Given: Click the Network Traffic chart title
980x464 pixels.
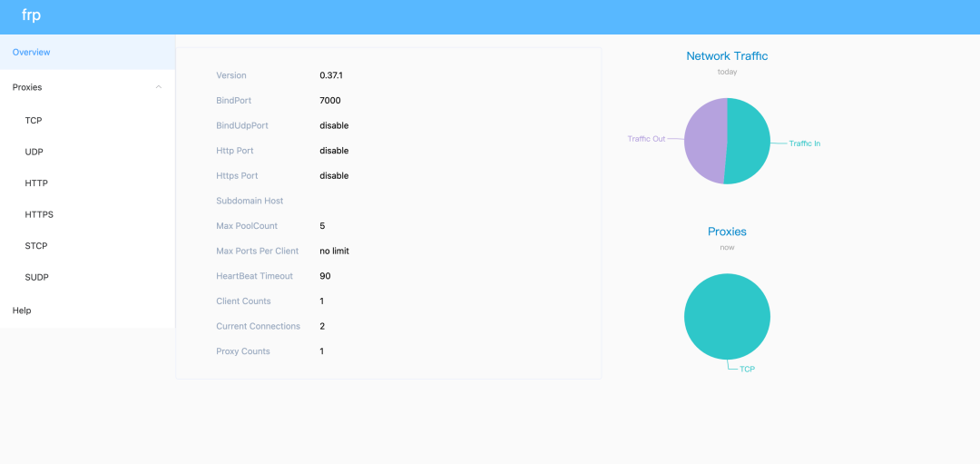Looking at the screenshot, I should [727, 56].
